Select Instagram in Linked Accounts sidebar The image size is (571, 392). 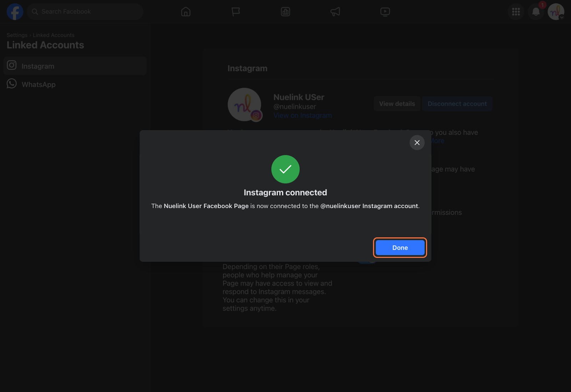[x=75, y=66]
